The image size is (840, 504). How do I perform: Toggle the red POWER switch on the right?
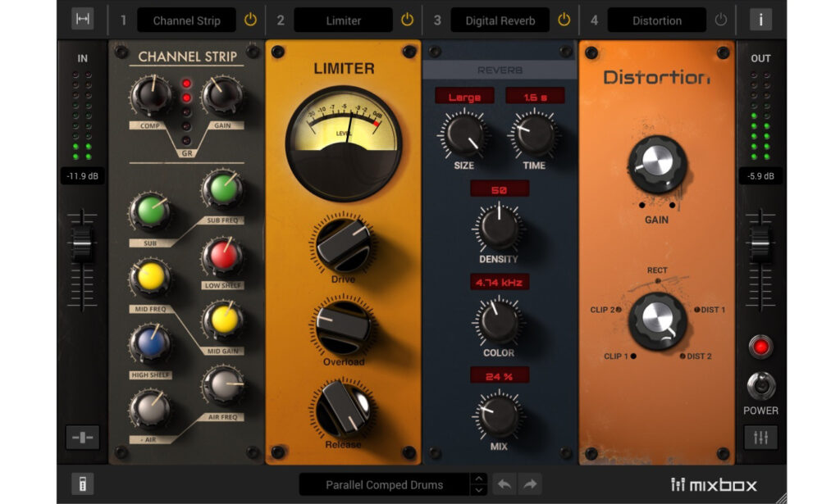(760, 347)
